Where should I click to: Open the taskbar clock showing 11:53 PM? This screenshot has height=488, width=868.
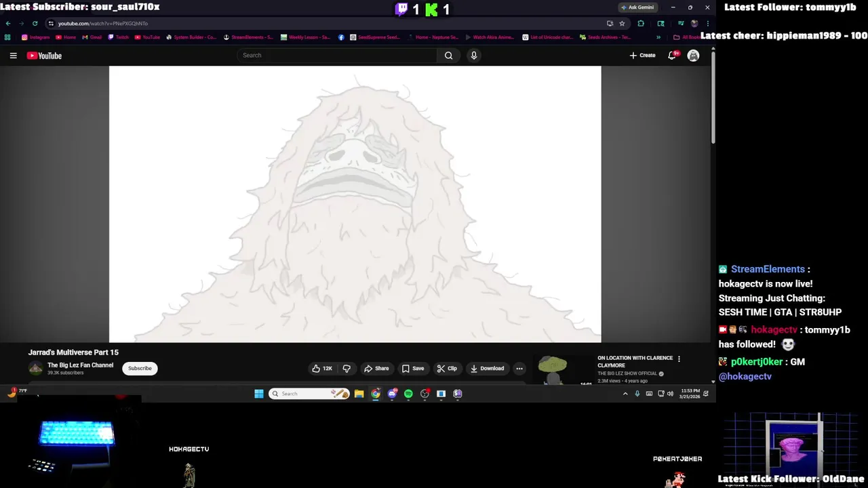690,394
